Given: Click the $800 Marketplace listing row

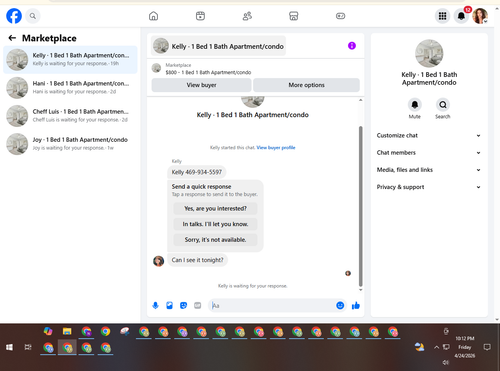Looking at the screenshot, I should click(255, 69).
